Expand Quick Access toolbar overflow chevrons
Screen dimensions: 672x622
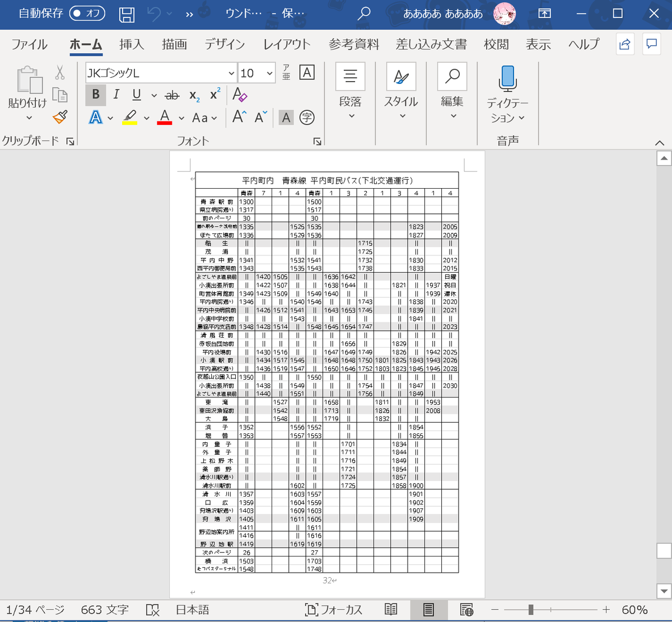tap(189, 15)
